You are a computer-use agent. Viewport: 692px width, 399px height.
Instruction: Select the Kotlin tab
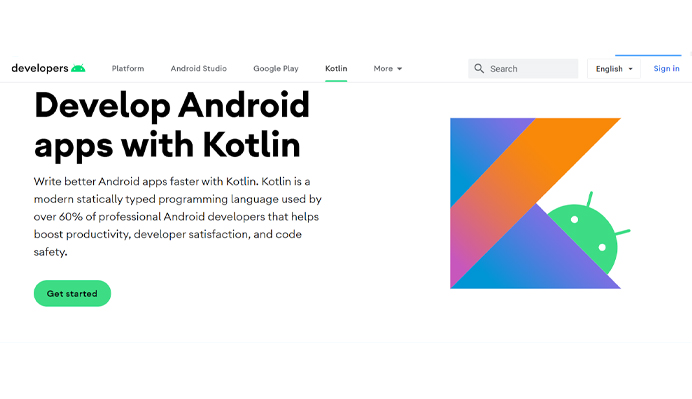tap(336, 68)
